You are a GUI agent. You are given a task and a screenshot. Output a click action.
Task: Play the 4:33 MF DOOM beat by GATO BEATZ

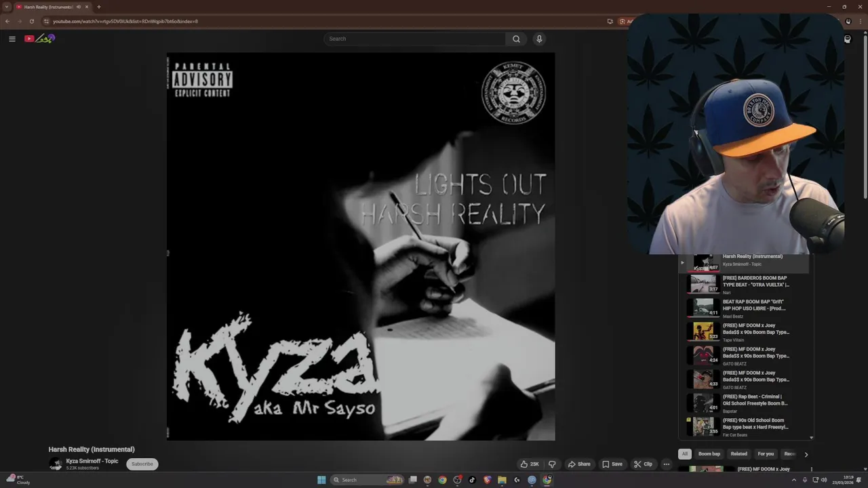coord(745,379)
